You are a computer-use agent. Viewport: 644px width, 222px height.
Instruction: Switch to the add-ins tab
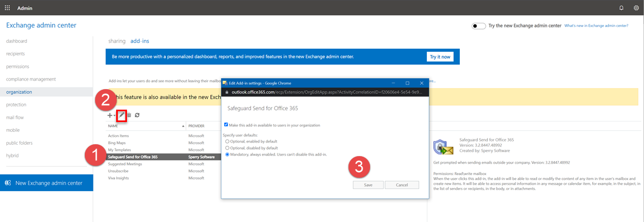(139, 41)
